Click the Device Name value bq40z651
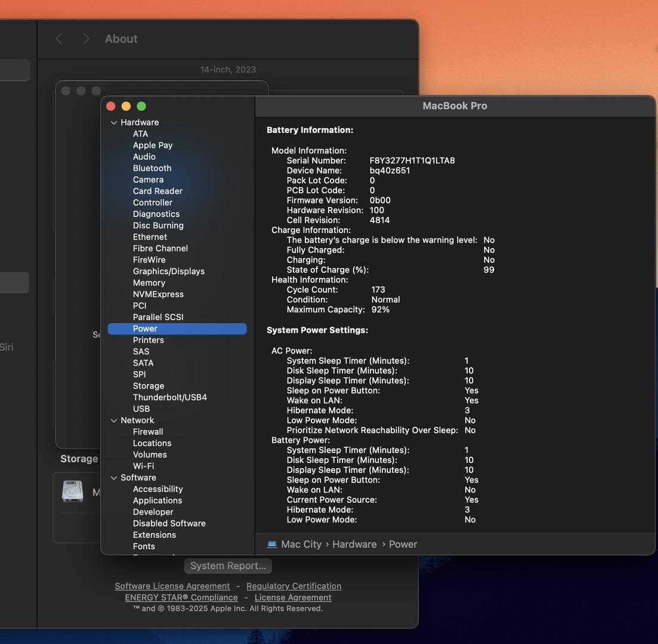 tap(390, 171)
